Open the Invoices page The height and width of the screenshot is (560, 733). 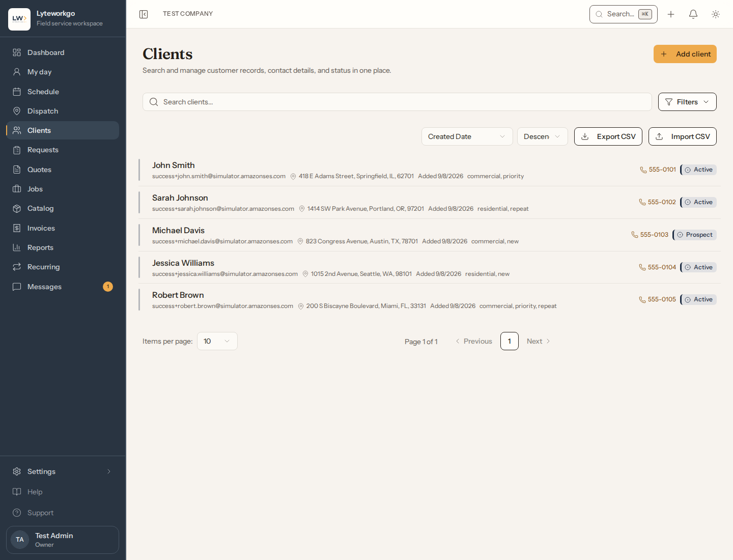pos(63,228)
